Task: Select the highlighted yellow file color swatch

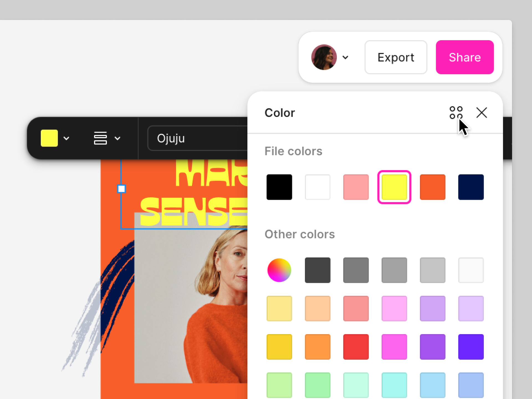Action: pyautogui.click(x=394, y=187)
